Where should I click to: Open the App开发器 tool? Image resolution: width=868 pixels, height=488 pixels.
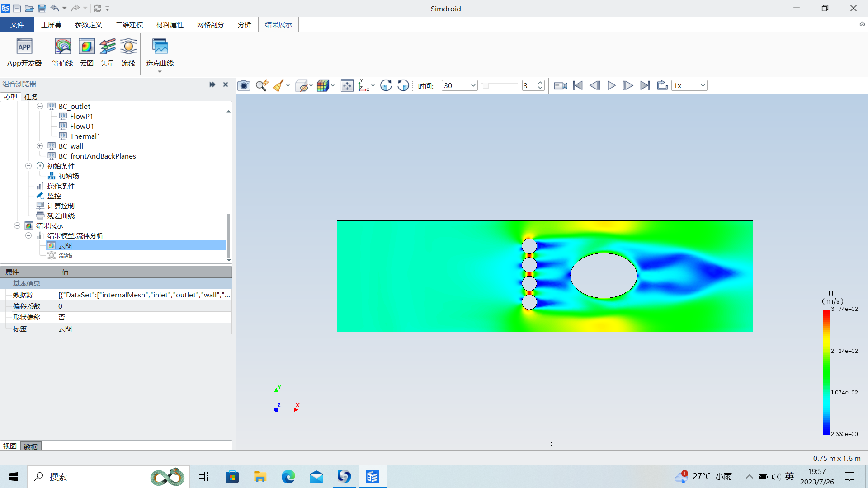[x=24, y=53]
